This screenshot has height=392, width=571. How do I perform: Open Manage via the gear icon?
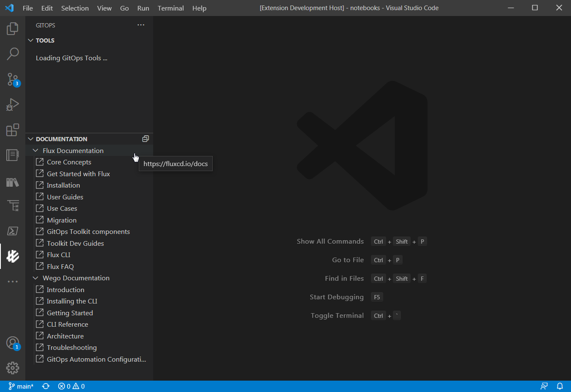click(12, 368)
